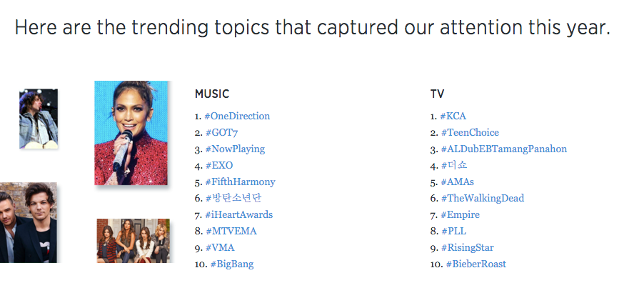Screen dimensions: 644x303
Task: Open the #BigBang hashtag link
Action: (231, 264)
